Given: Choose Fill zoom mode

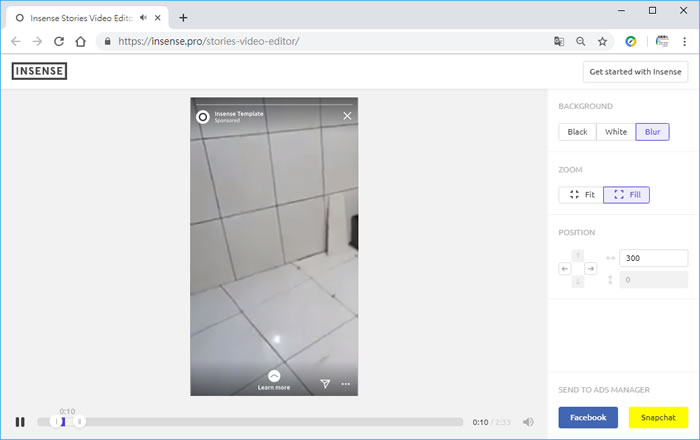Looking at the screenshot, I should coord(626,195).
